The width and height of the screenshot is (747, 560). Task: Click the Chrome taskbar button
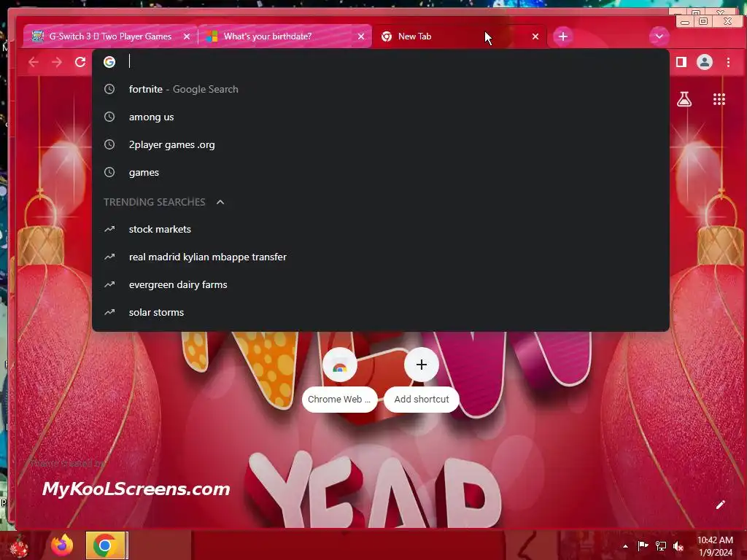click(107, 545)
